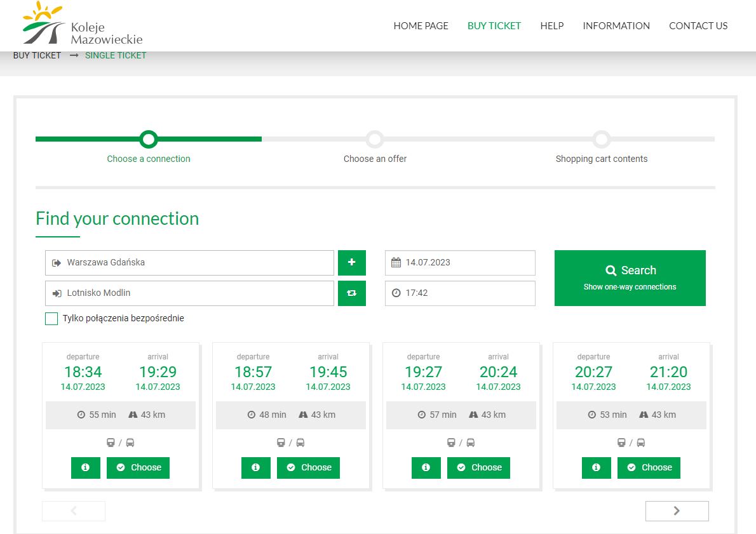Click train icon on the 20:27 card
Screen dimensions: 756x534
click(x=621, y=443)
